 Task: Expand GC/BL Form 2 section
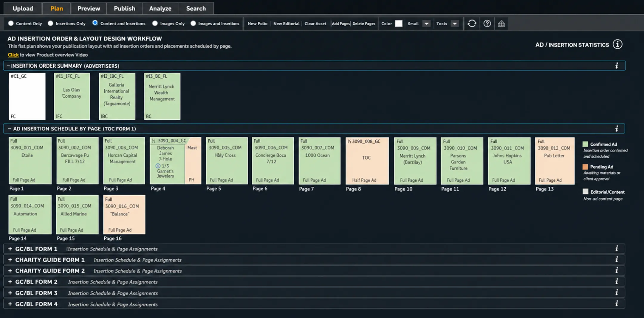(x=10, y=282)
